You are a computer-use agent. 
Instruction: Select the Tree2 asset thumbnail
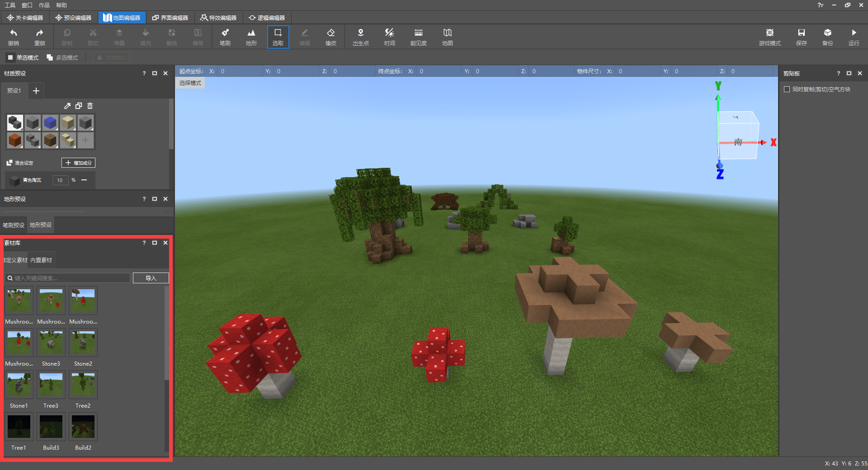point(83,384)
